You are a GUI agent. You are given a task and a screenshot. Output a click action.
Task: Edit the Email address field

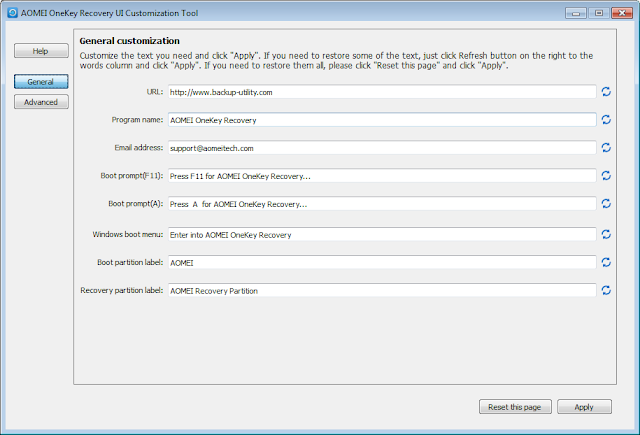[382, 148]
